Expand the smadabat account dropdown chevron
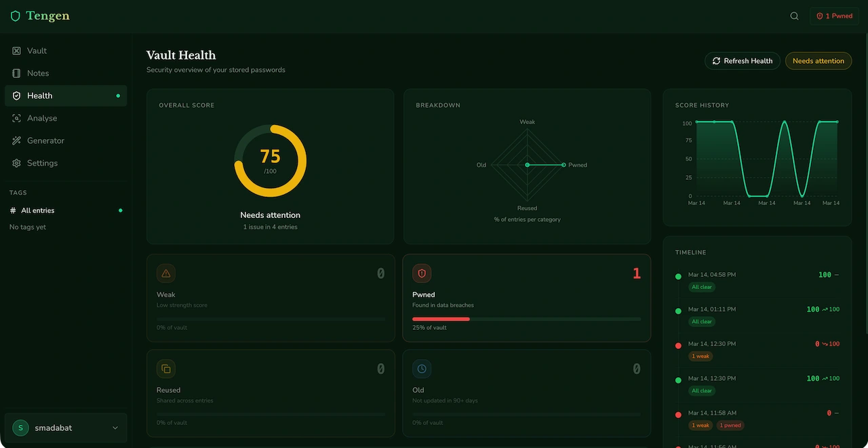The height and width of the screenshot is (448, 868). [x=115, y=428]
